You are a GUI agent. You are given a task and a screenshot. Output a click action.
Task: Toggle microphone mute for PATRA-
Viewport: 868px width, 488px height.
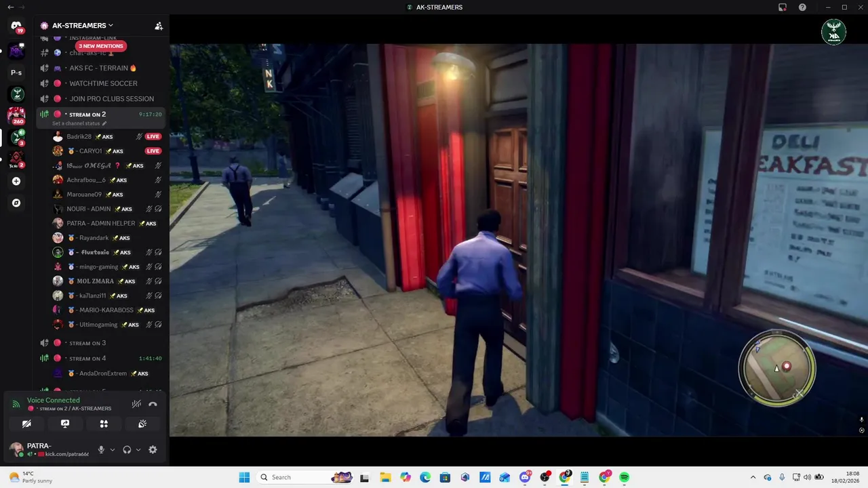pyautogui.click(x=101, y=449)
